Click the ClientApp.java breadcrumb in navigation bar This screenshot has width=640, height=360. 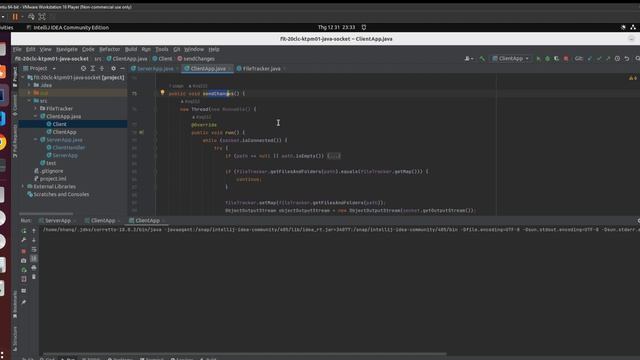[x=127, y=59]
